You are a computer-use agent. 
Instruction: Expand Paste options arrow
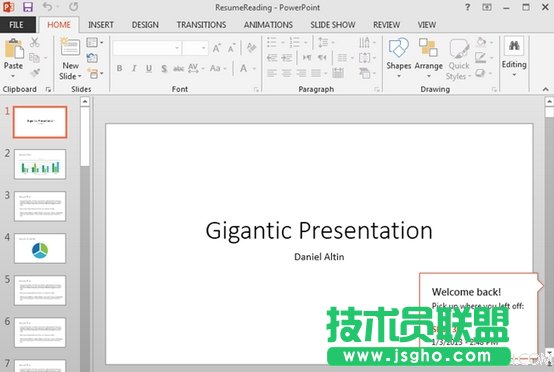[13, 76]
